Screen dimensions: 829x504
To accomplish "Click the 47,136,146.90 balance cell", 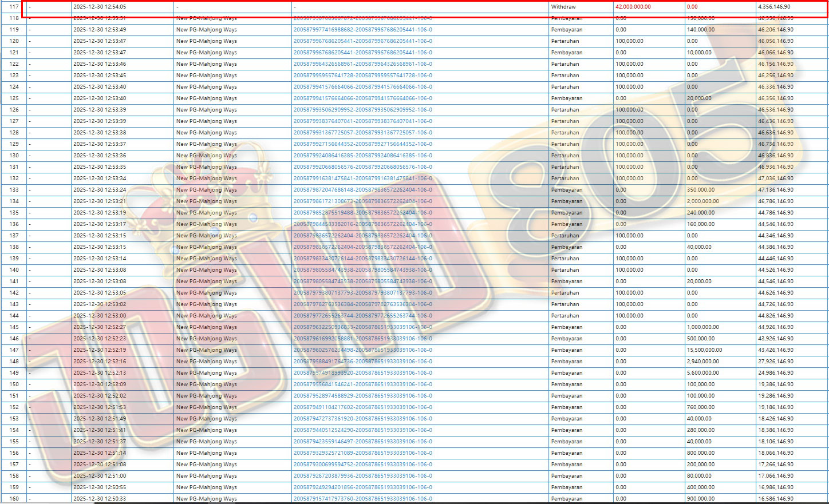I will pyautogui.click(x=776, y=190).
